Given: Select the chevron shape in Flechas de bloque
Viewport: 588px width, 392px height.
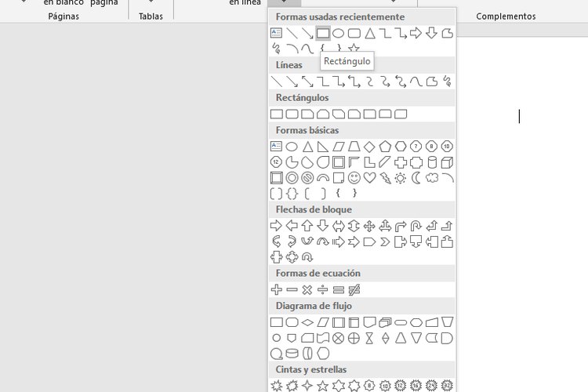Looking at the screenshot, I should [385, 242].
